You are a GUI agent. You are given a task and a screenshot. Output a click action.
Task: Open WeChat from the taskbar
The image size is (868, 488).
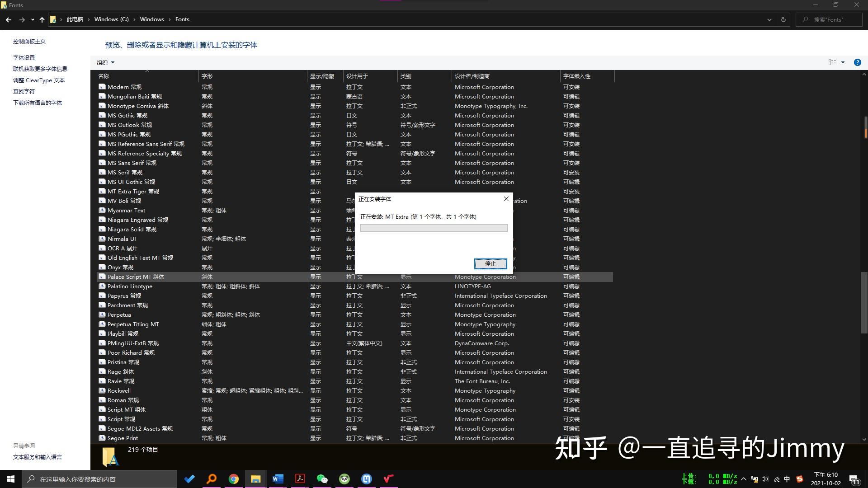pos(322,479)
